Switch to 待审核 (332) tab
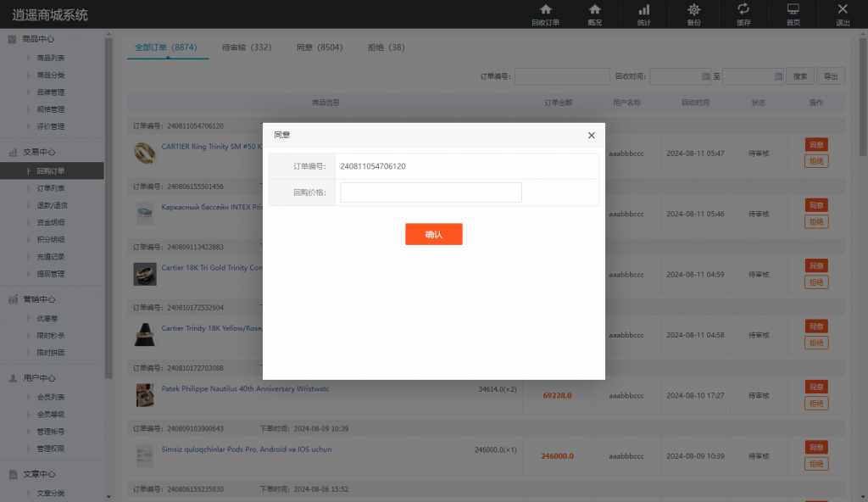The image size is (868, 502). pyautogui.click(x=247, y=47)
